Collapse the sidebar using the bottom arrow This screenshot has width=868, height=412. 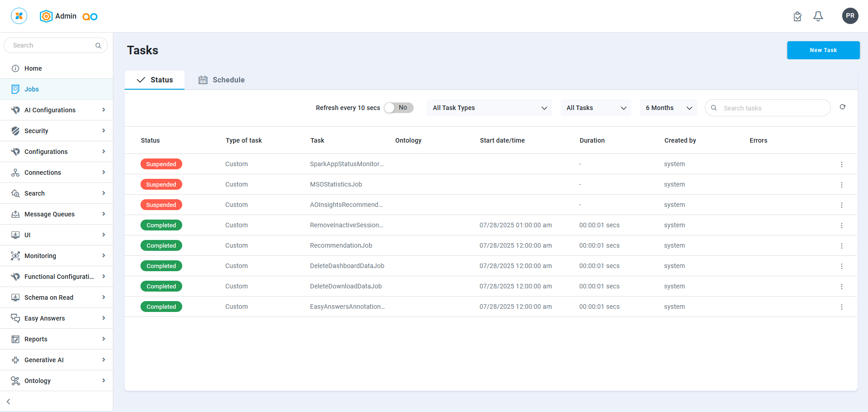(x=9, y=402)
